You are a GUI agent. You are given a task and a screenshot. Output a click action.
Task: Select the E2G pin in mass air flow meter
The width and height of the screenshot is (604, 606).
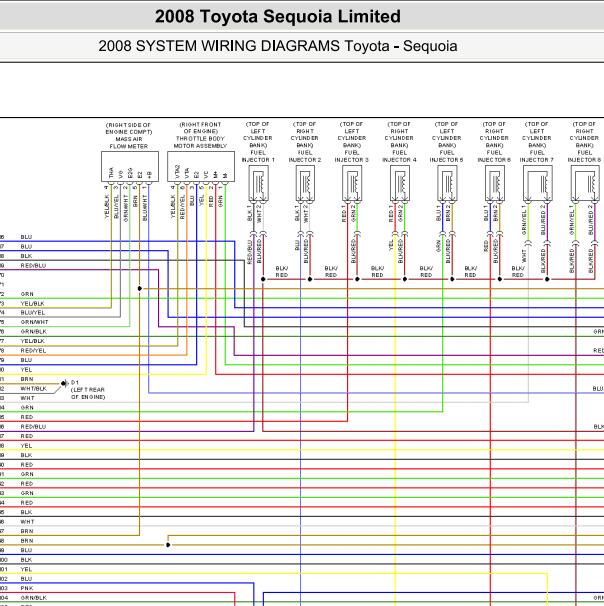coord(130,173)
